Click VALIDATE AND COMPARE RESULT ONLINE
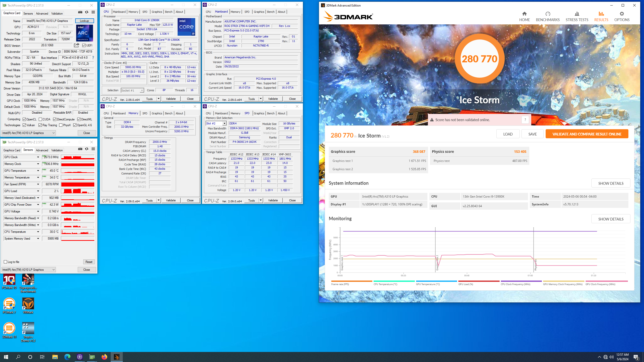Screen dimensions: 644x362 [587, 134]
